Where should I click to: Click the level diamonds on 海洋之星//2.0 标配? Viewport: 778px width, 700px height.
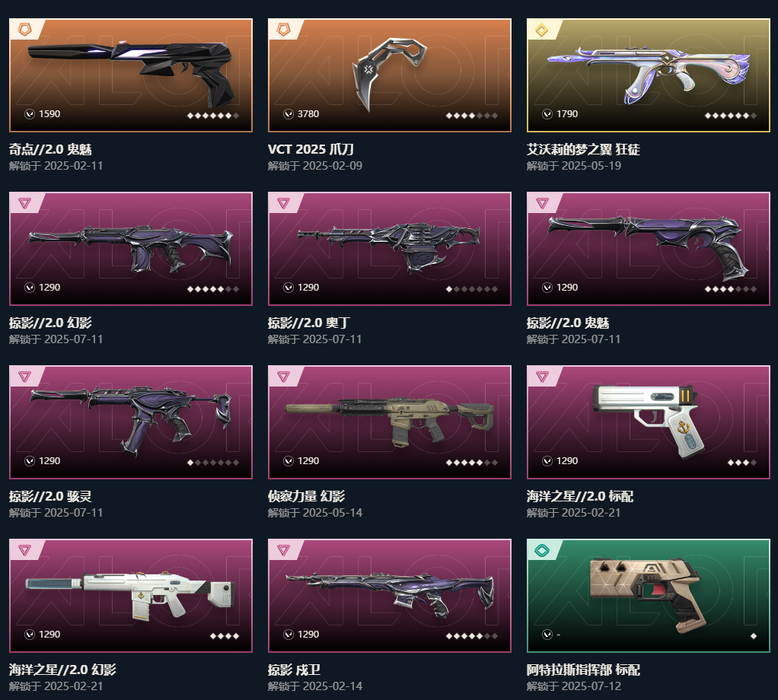click(x=741, y=463)
